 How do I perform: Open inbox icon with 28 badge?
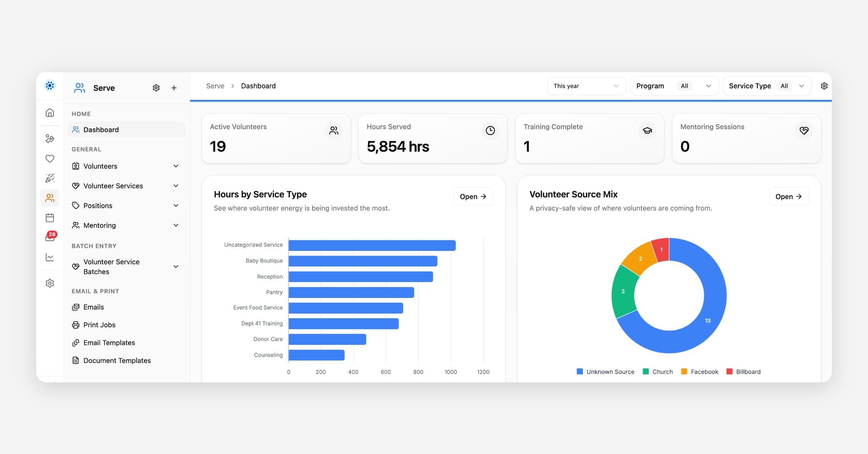(50, 237)
